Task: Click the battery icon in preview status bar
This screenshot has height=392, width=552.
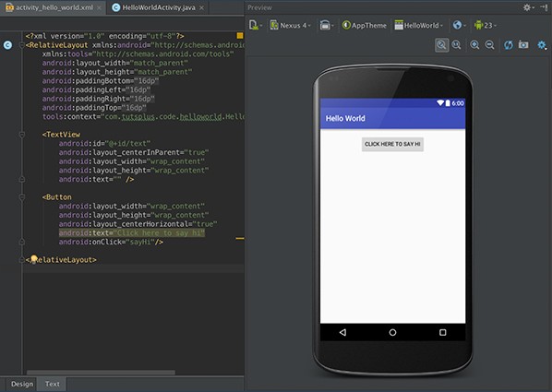Action: (448, 102)
